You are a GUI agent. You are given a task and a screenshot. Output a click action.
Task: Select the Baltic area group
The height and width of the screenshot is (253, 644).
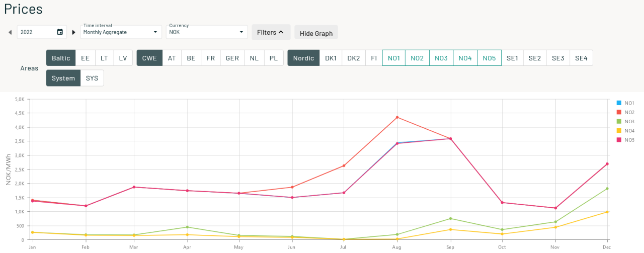61,58
